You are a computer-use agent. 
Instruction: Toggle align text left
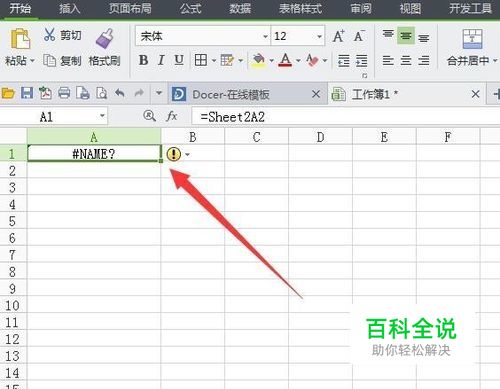388,61
